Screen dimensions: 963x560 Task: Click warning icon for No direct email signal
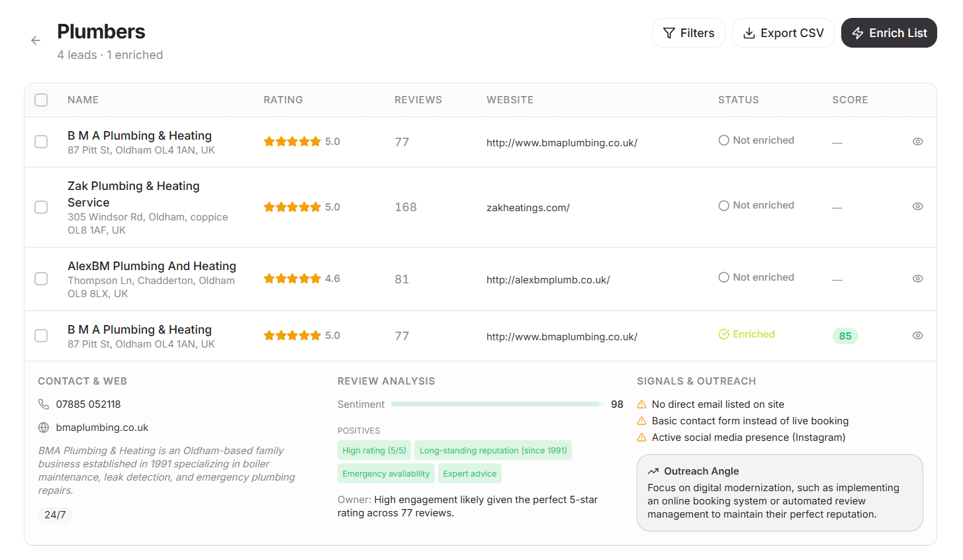pyautogui.click(x=641, y=404)
